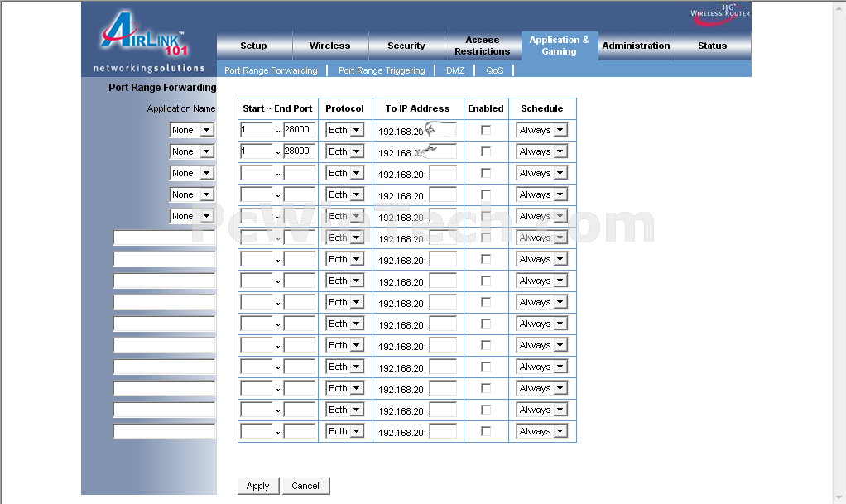Open first row Protocol Both dropdown

click(345, 130)
